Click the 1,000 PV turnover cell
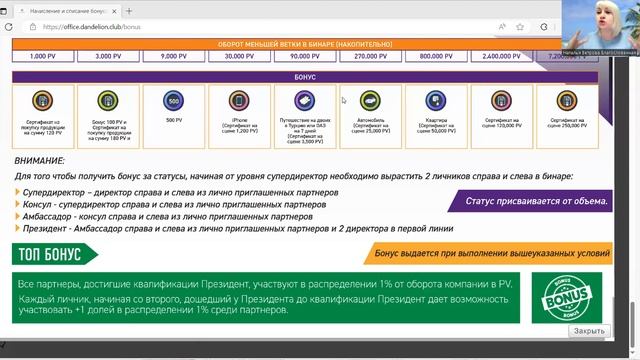This screenshot has width=640, height=360. [43, 56]
